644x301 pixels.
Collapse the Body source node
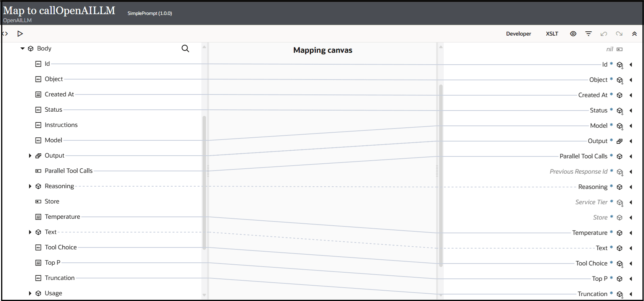pyautogui.click(x=23, y=49)
